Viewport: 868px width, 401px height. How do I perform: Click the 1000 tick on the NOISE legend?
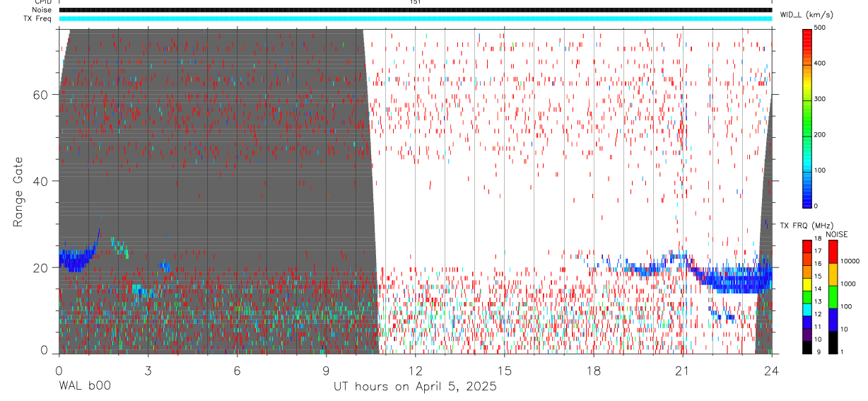point(848,284)
